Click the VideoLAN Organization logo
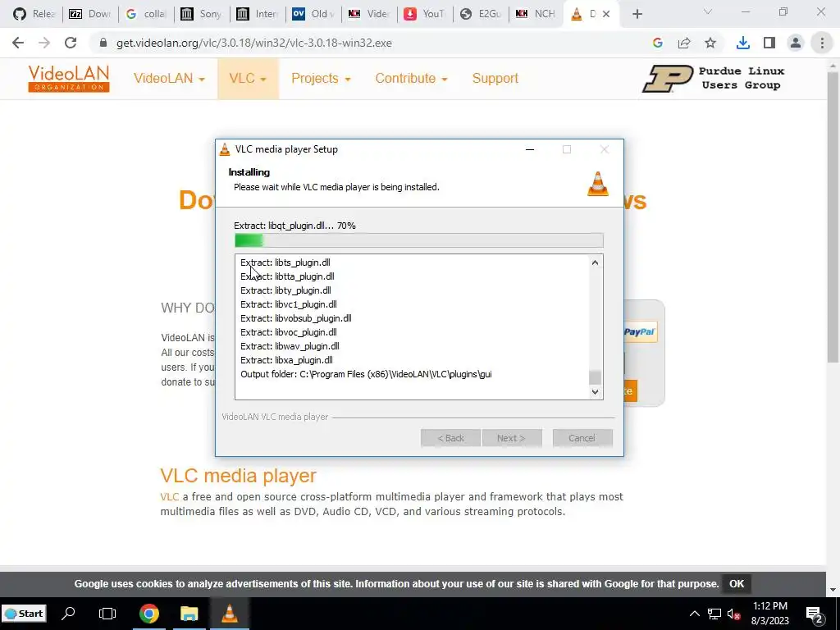 [x=69, y=78]
